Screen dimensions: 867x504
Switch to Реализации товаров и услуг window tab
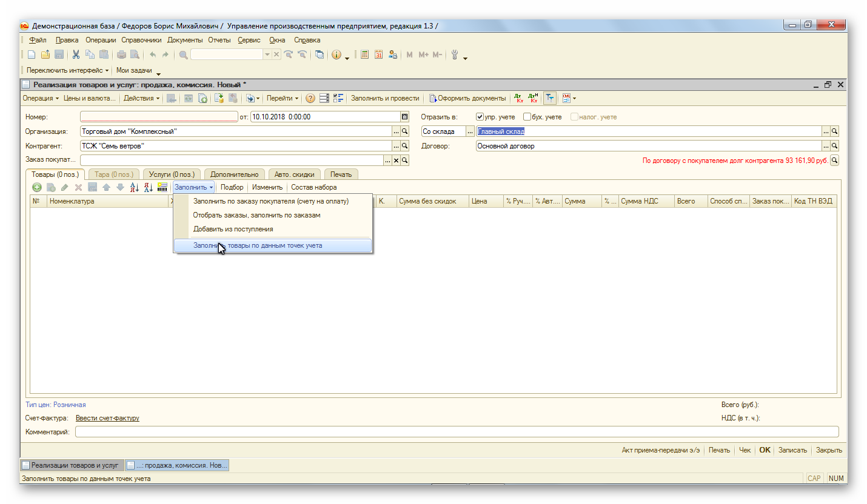tap(71, 465)
